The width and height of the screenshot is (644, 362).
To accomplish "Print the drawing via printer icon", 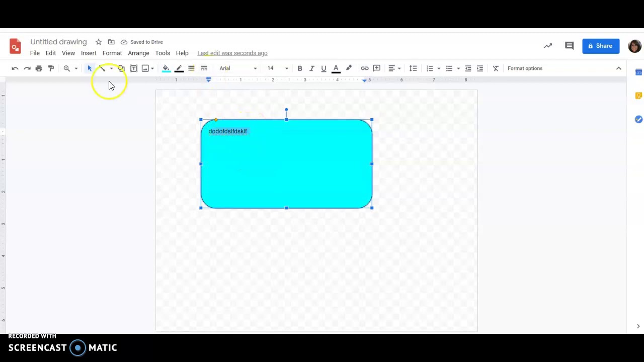I will tap(39, 68).
